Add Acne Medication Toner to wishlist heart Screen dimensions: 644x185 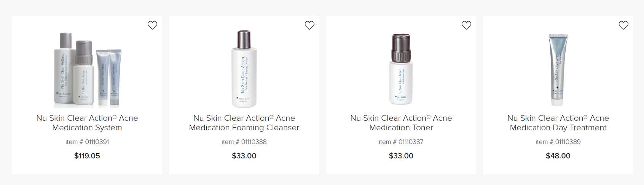[x=466, y=25]
